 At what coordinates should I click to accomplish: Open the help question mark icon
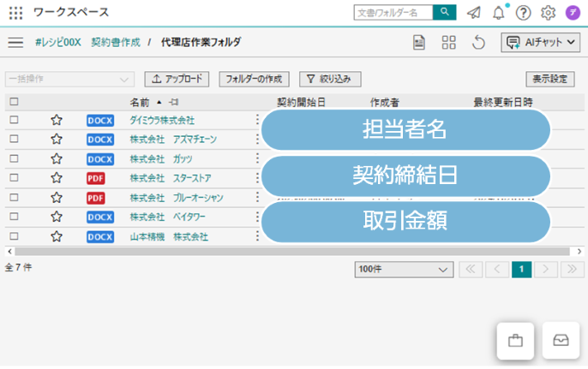523,13
